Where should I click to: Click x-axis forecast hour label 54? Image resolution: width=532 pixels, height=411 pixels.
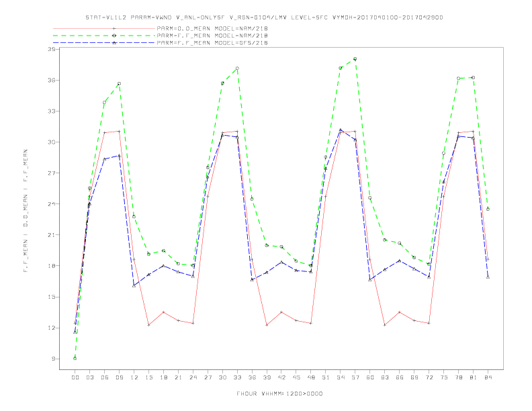click(x=341, y=377)
